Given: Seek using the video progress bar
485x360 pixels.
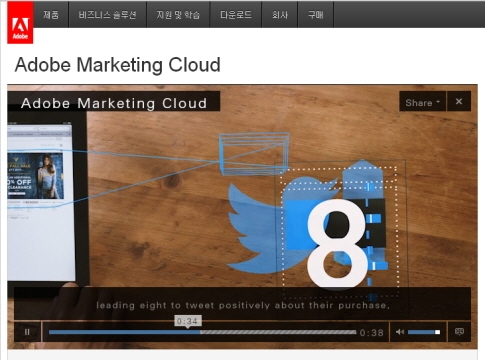Looking at the screenshot, I should (202, 332).
